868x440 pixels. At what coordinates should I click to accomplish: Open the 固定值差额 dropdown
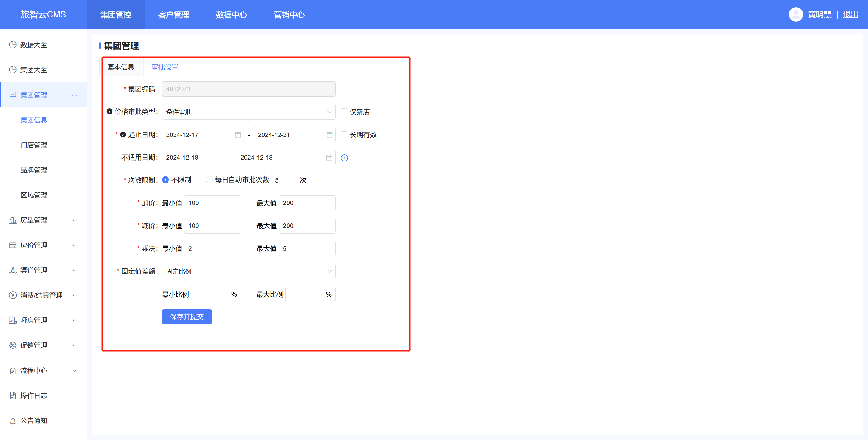tap(249, 271)
